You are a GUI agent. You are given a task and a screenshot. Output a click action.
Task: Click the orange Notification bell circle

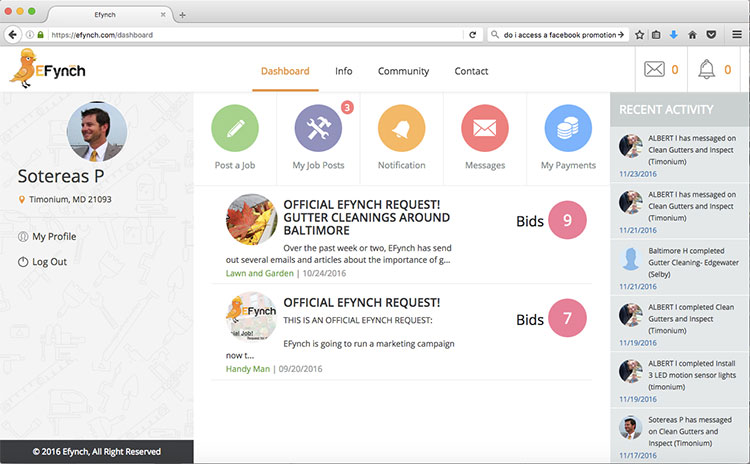[401, 129]
